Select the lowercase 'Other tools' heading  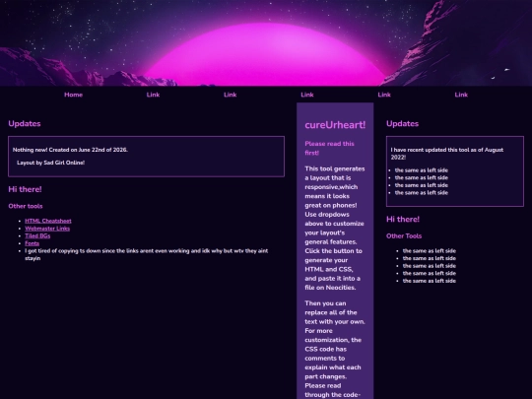coord(26,206)
